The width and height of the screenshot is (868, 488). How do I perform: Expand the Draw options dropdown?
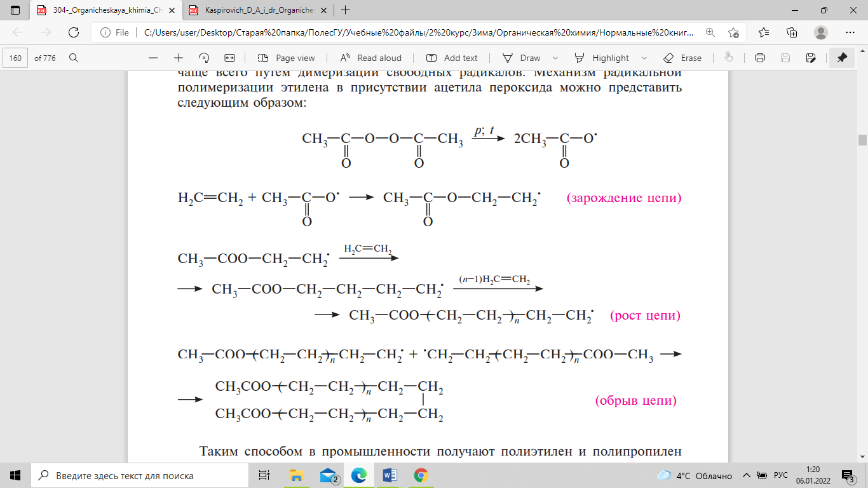click(x=556, y=58)
